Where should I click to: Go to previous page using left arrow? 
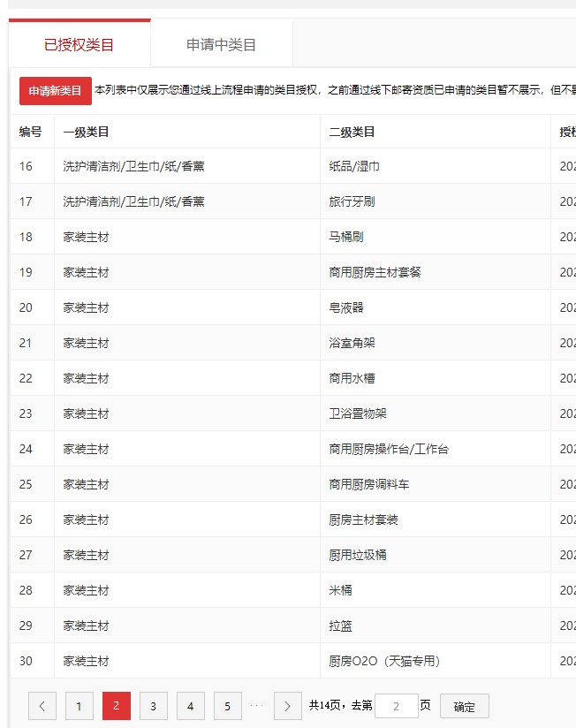[x=42, y=706]
